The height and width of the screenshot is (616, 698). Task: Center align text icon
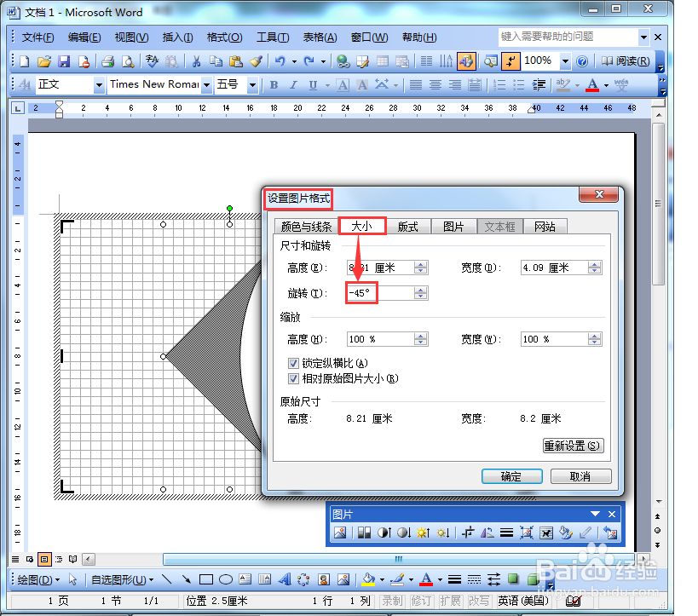[436, 85]
